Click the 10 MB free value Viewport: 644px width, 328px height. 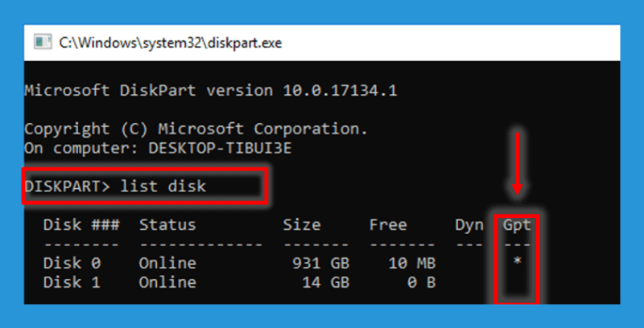[412, 263]
